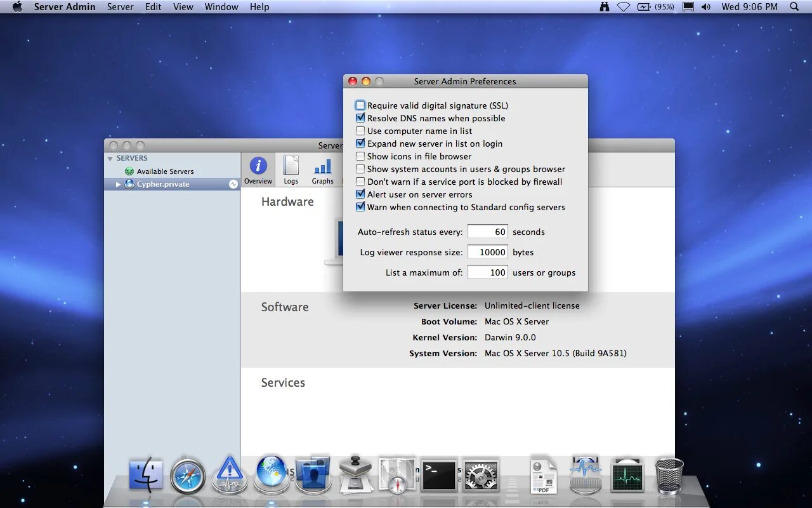
Task: Click the disk with pulse-line Dock icon
Action: [x=586, y=475]
